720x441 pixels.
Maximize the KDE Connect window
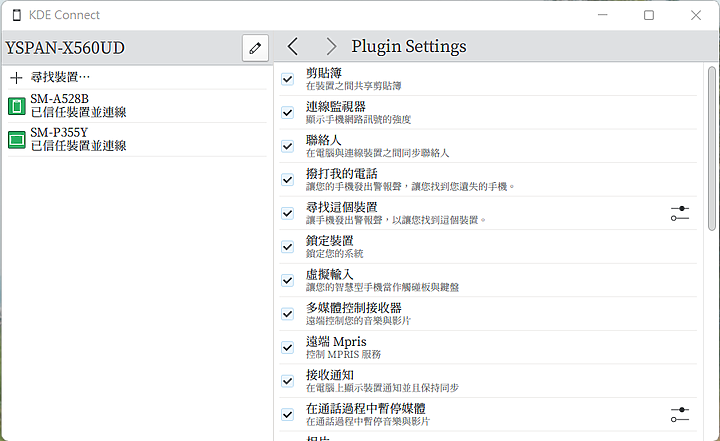pos(649,15)
